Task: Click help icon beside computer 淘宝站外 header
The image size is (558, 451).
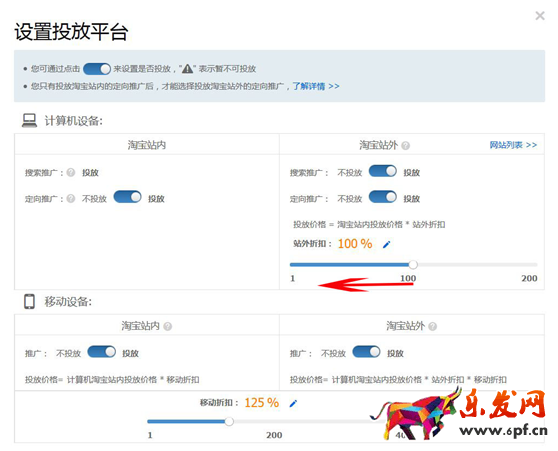Action: tap(405, 145)
